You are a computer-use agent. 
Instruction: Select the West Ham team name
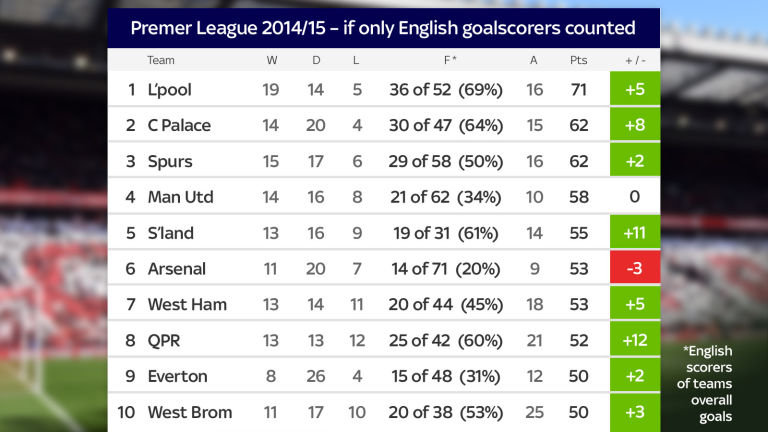pos(187,305)
